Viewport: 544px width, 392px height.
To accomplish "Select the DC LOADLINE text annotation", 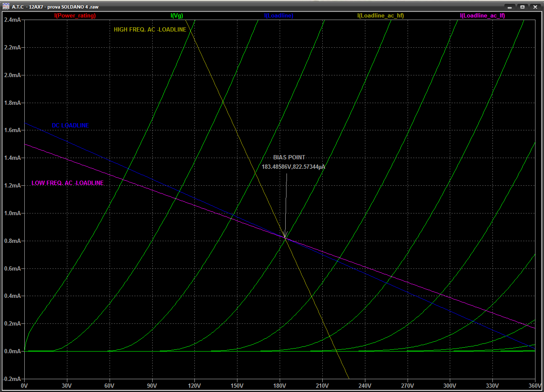I will click(x=70, y=126).
